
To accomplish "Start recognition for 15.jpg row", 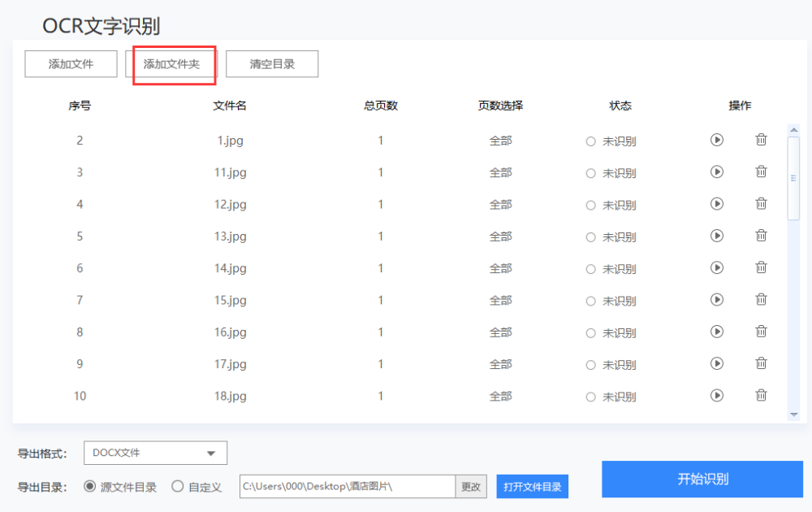I will [717, 300].
